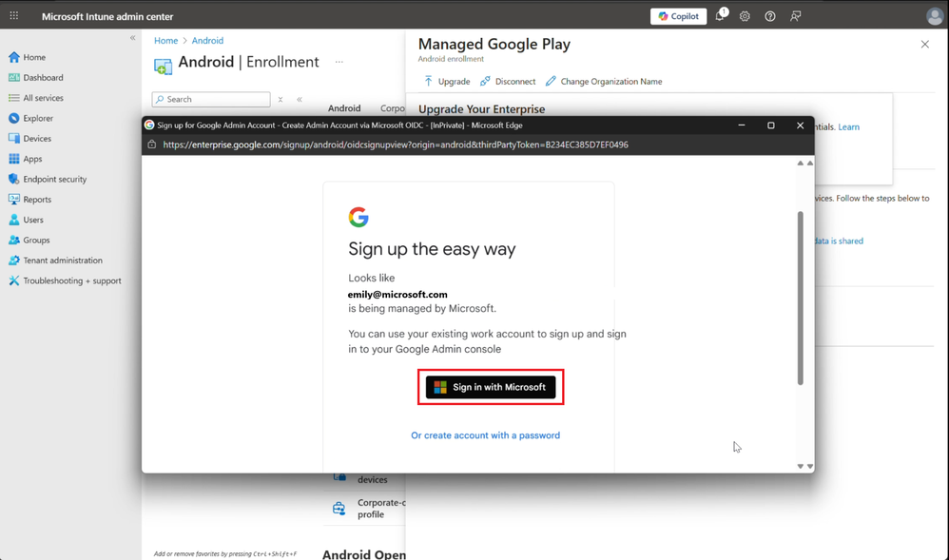Click the 'data is shared' link
Image resolution: width=949 pixels, height=560 pixels.
coord(839,241)
